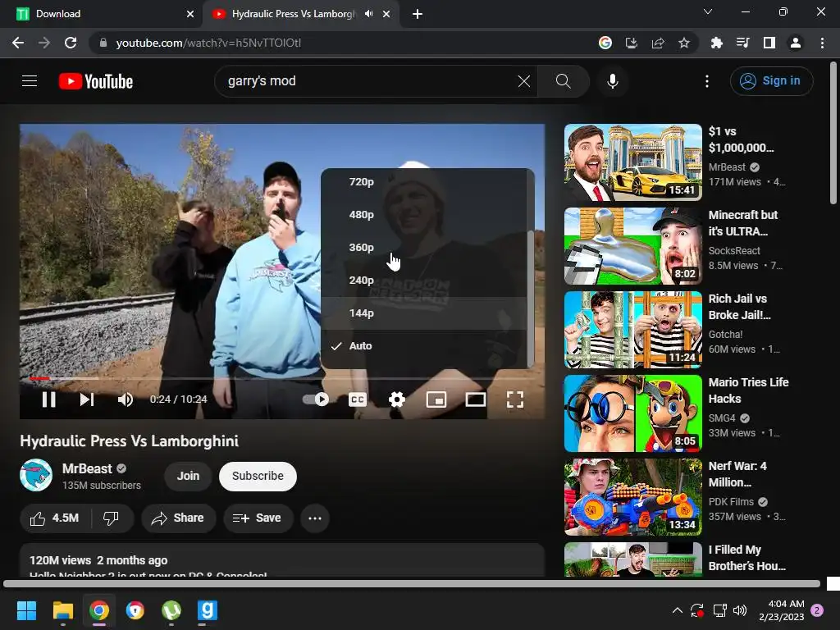Seek on the video progress bar

coord(282,378)
